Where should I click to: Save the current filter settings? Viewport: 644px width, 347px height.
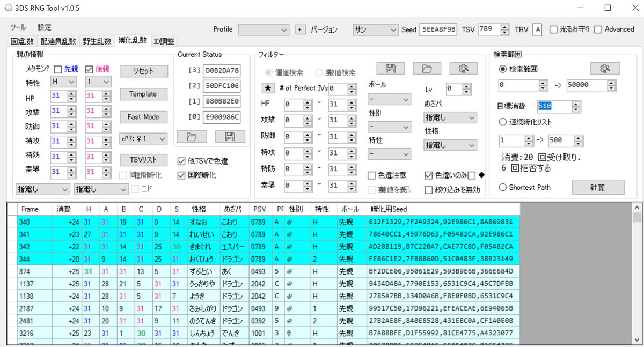390,68
